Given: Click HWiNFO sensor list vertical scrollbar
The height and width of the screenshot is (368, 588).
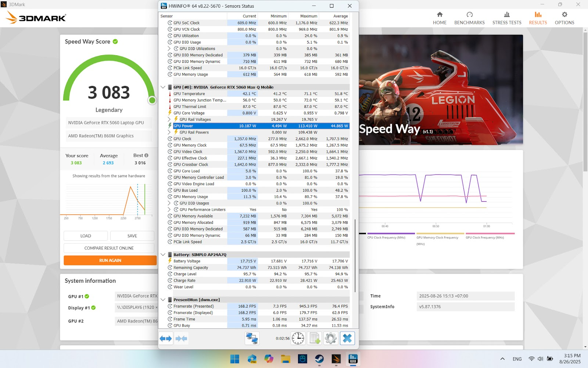Looking at the screenshot, I should [355, 256].
